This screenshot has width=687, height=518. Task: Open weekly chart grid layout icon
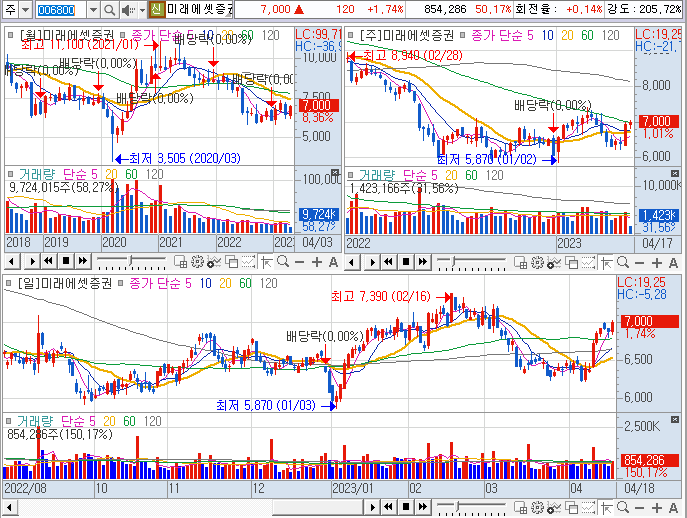coord(521,262)
